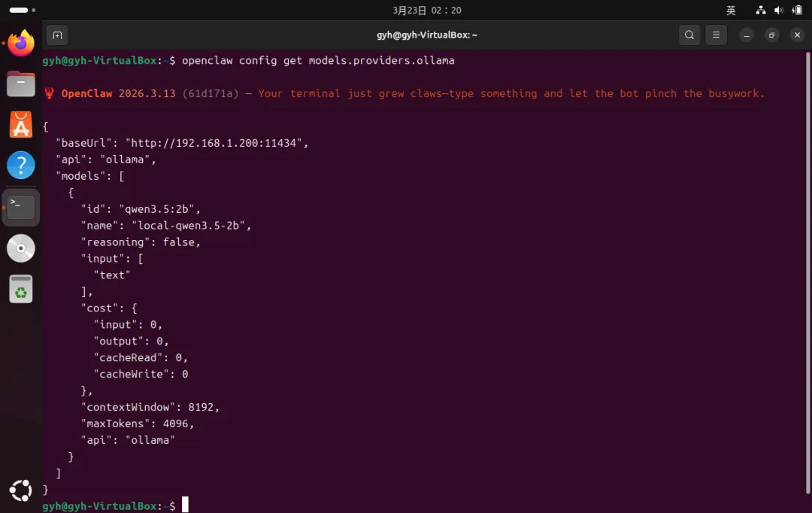Click the "cacheRead": 0 line
812x513 pixels.
pyautogui.click(x=141, y=358)
